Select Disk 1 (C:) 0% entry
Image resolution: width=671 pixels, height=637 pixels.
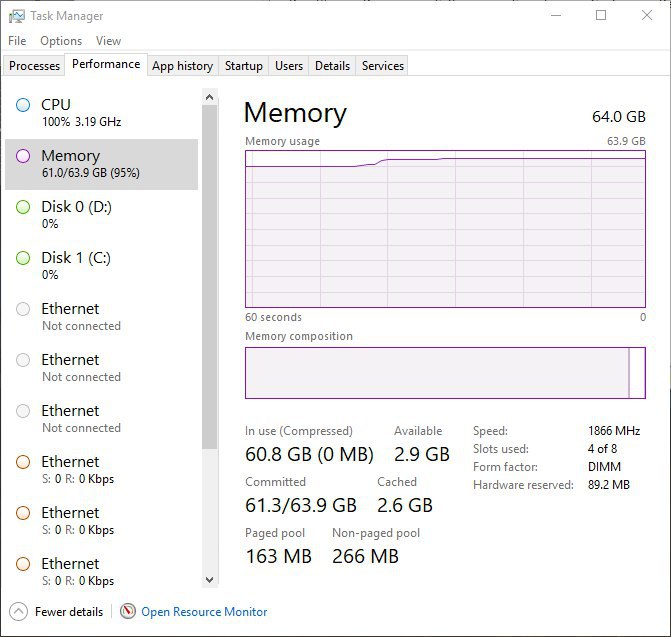coord(101,266)
